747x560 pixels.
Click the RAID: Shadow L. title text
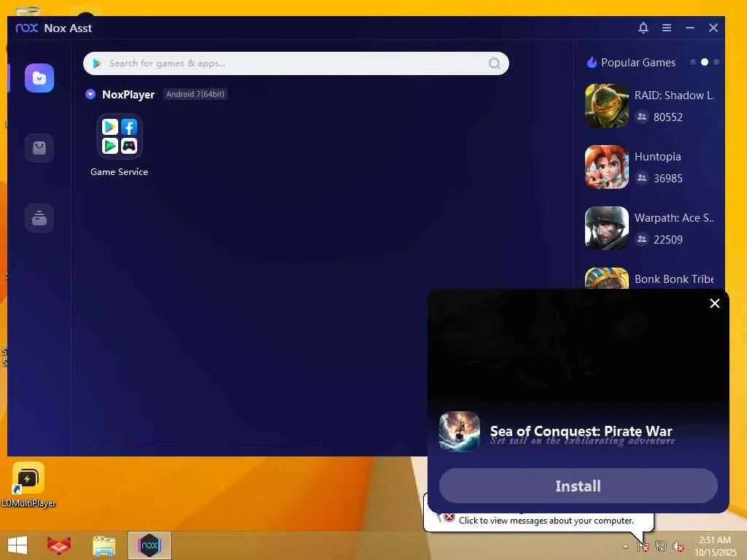(673, 96)
